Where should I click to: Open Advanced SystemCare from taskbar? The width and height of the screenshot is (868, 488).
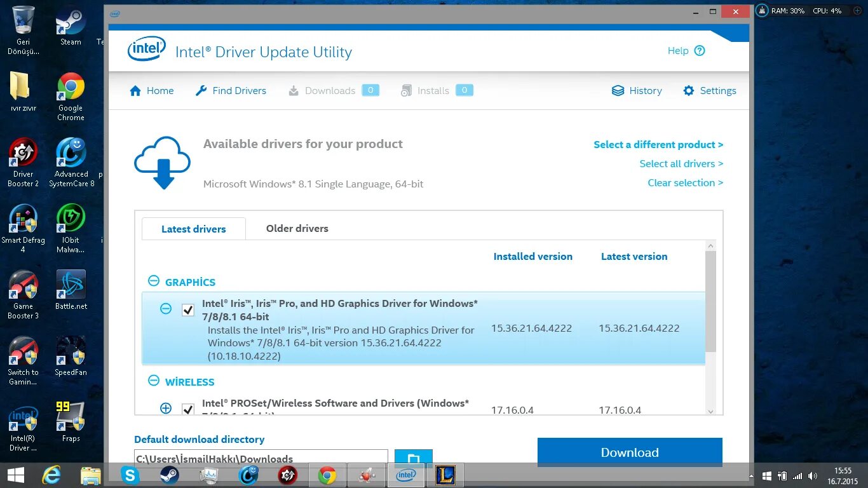pyautogui.click(x=248, y=475)
